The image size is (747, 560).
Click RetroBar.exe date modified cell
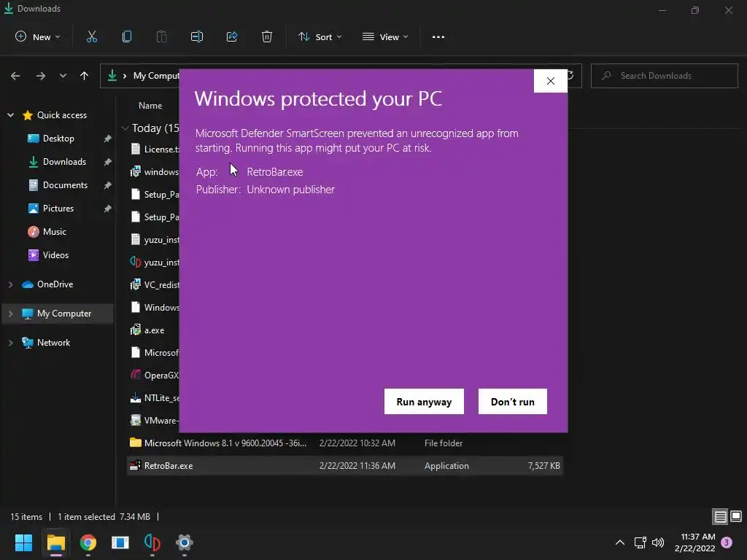357,466
